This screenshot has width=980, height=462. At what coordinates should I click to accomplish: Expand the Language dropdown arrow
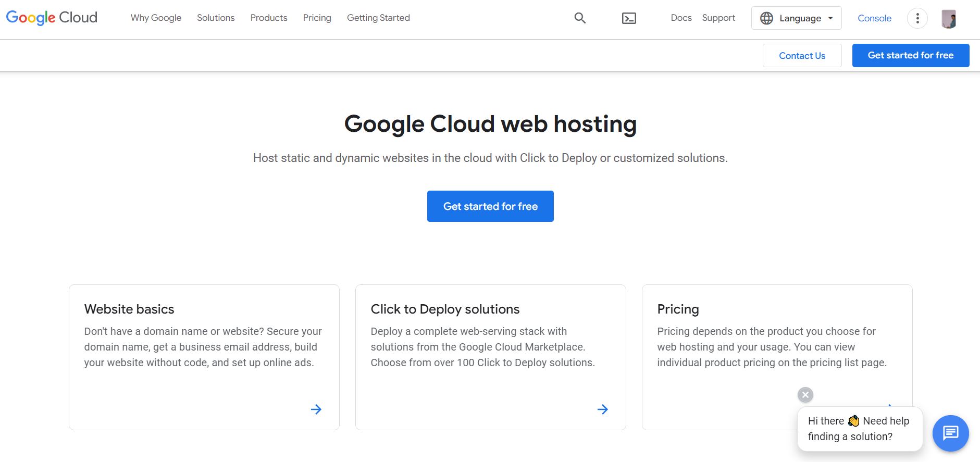830,18
